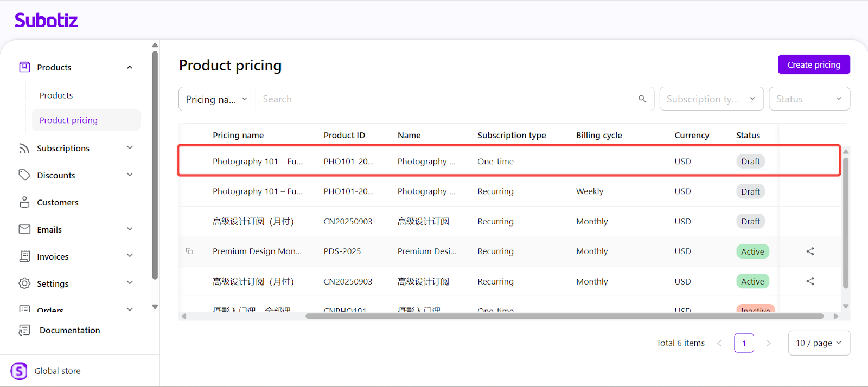
Task: Go to page 1 in pagination
Action: [744, 343]
